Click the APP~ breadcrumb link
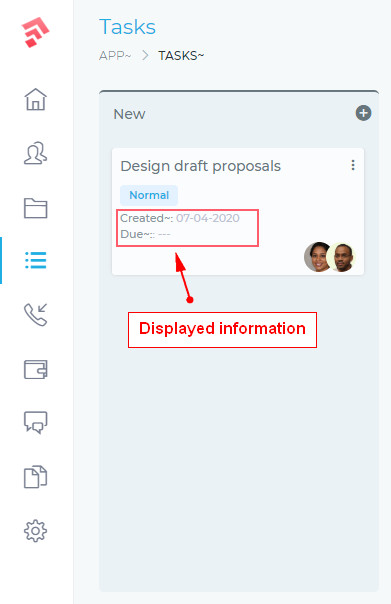391x604 pixels. (x=115, y=56)
